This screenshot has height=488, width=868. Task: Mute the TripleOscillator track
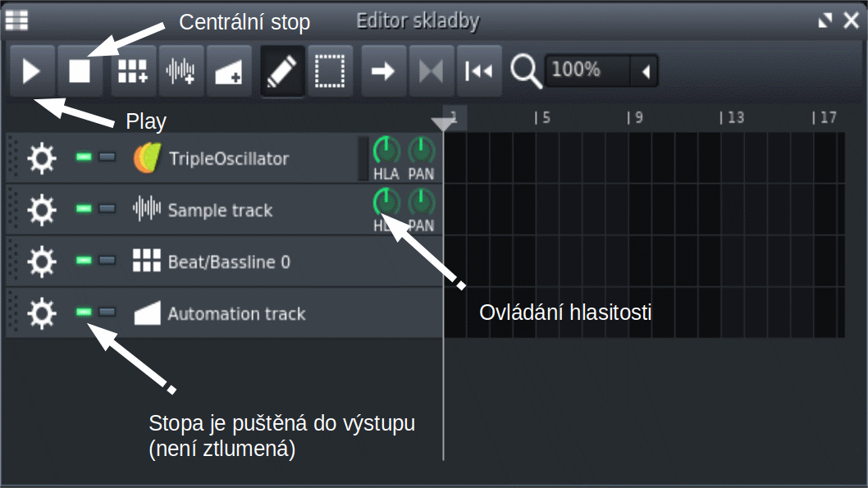pyautogui.click(x=84, y=157)
